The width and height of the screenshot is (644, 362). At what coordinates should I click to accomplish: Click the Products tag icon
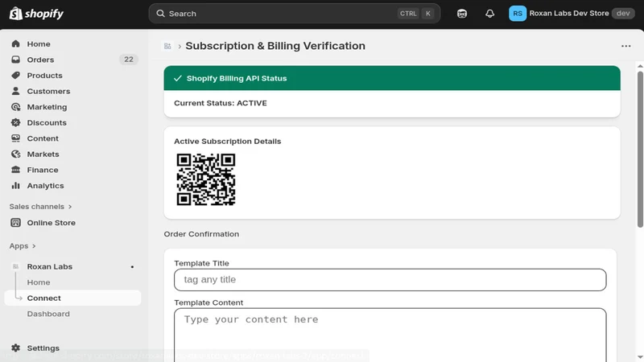(x=15, y=76)
